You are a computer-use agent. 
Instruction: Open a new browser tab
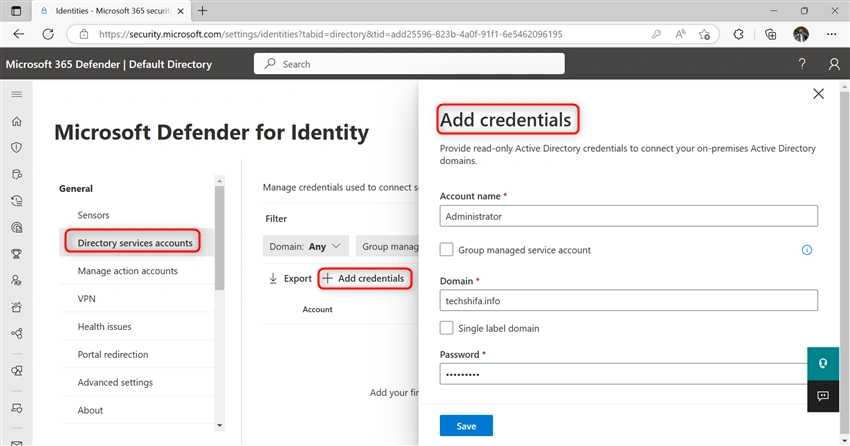point(202,11)
